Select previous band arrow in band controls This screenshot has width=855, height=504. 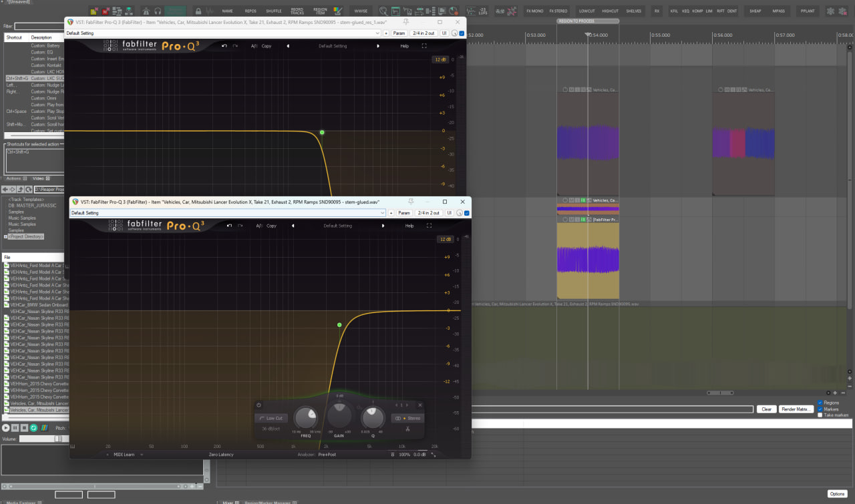pos(396,405)
